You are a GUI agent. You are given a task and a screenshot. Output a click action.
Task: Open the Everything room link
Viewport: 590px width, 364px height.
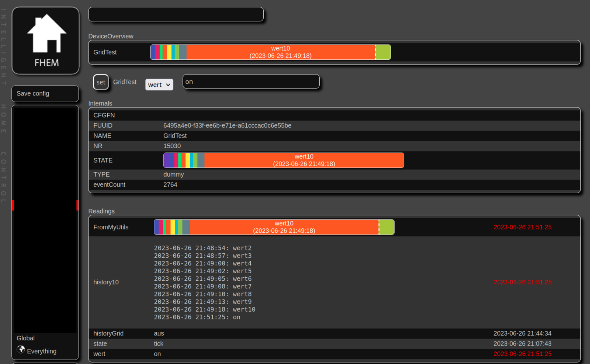42,351
